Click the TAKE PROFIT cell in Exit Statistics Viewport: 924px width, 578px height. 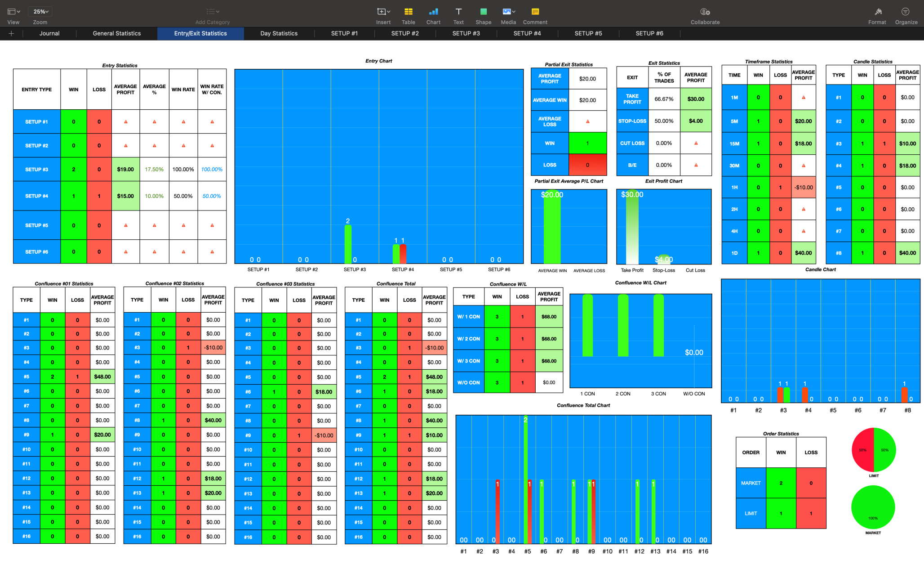pyautogui.click(x=632, y=99)
